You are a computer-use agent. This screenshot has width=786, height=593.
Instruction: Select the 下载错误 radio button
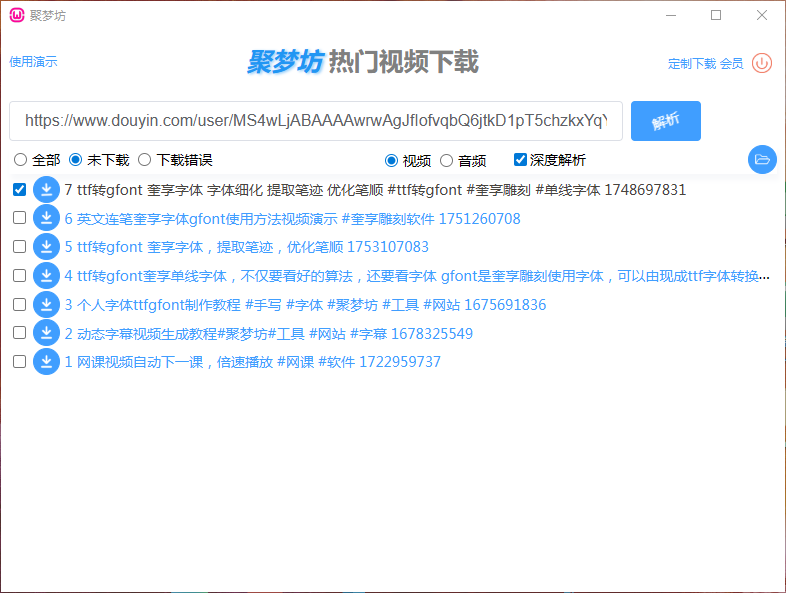coord(144,160)
